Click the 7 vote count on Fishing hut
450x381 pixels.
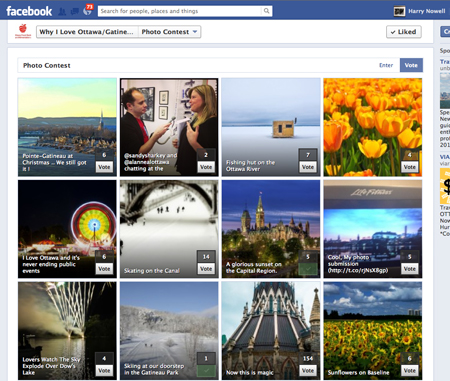[x=308, y=155]
